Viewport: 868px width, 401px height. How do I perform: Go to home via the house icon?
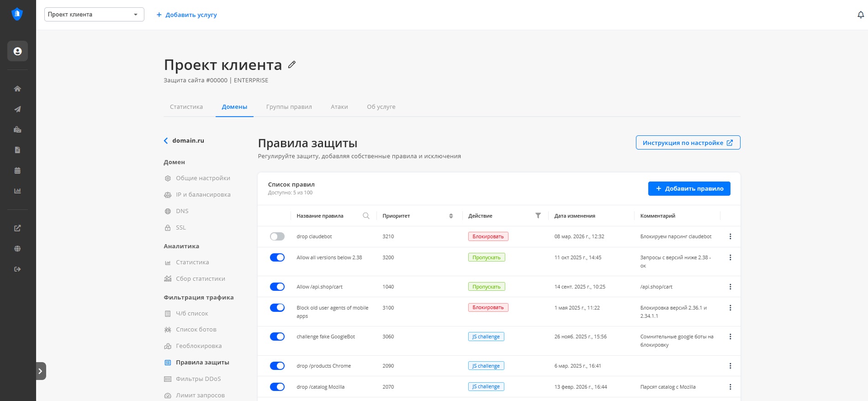17,89
